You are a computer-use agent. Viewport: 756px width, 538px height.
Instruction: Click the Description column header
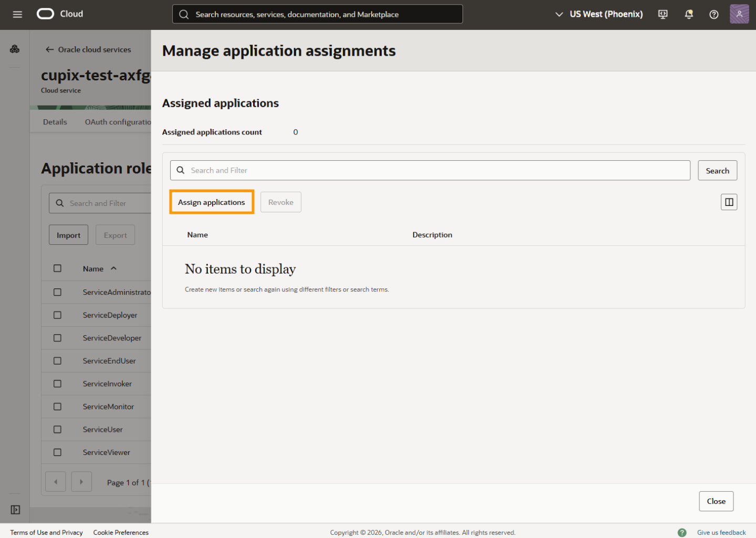pyautogui.click(x=432, y=235)
